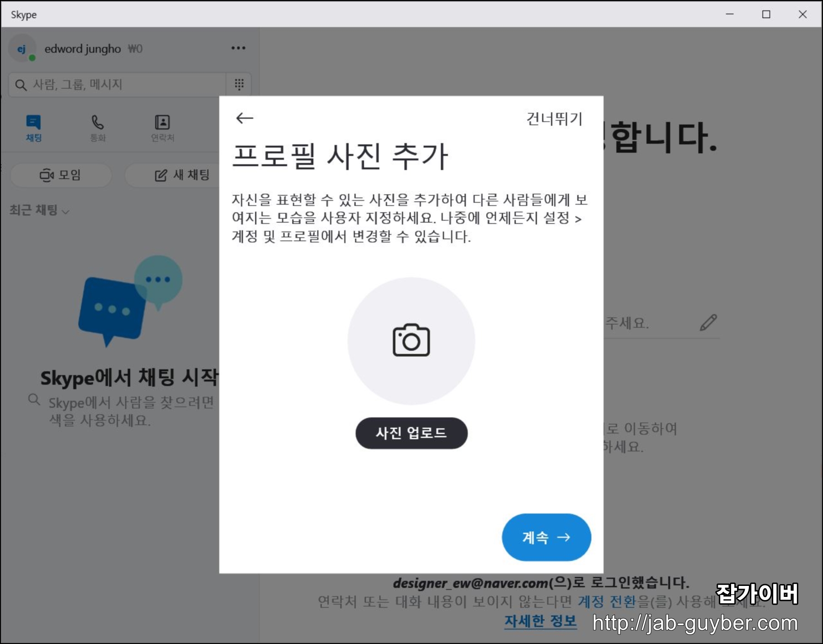Viewport: 823px width, 644px height.
Task: Minimize the Skype window
Action: tap(730, 14)
